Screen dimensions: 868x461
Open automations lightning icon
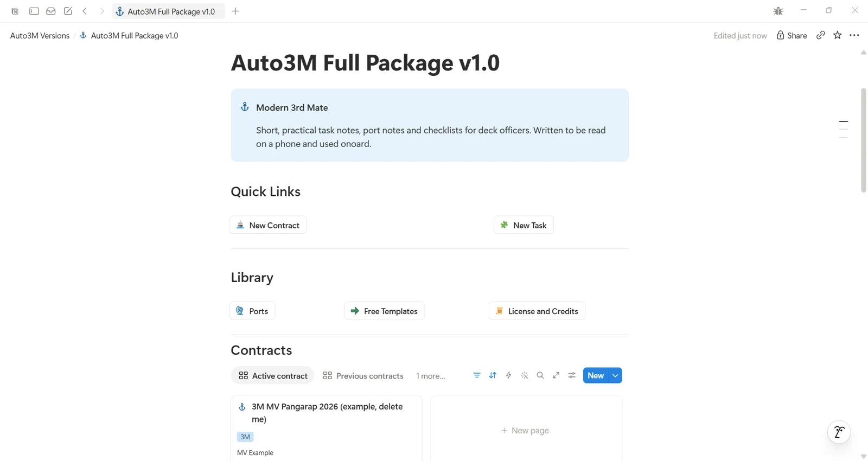coord(508,375)
